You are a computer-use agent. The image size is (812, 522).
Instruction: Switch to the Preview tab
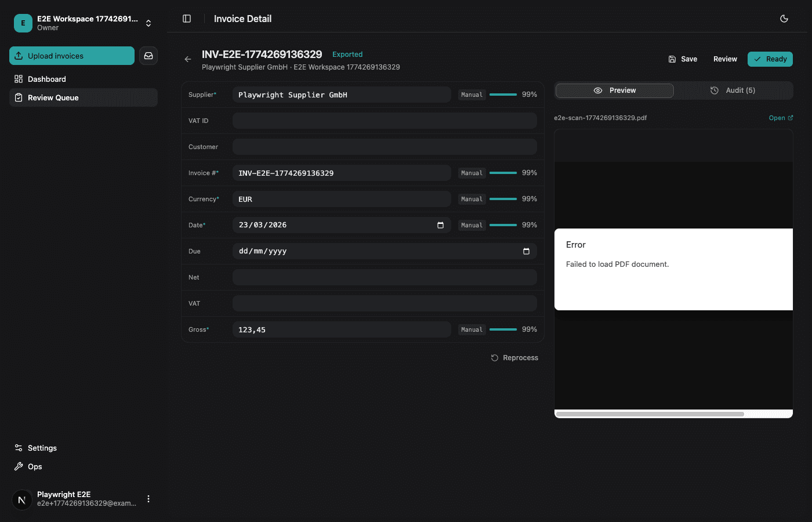coord(615,90)
